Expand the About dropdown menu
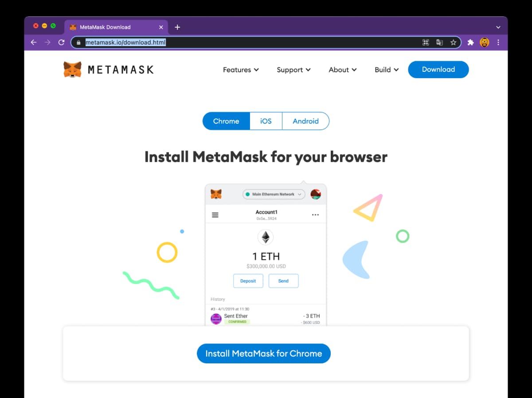Screen dimensions: 532x398 pos(342,70)
